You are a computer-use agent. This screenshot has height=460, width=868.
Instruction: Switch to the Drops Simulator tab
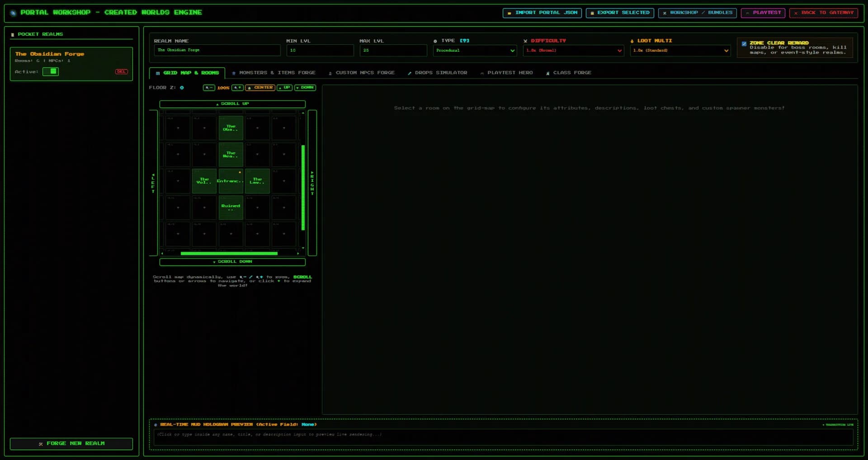pos(437,73)
